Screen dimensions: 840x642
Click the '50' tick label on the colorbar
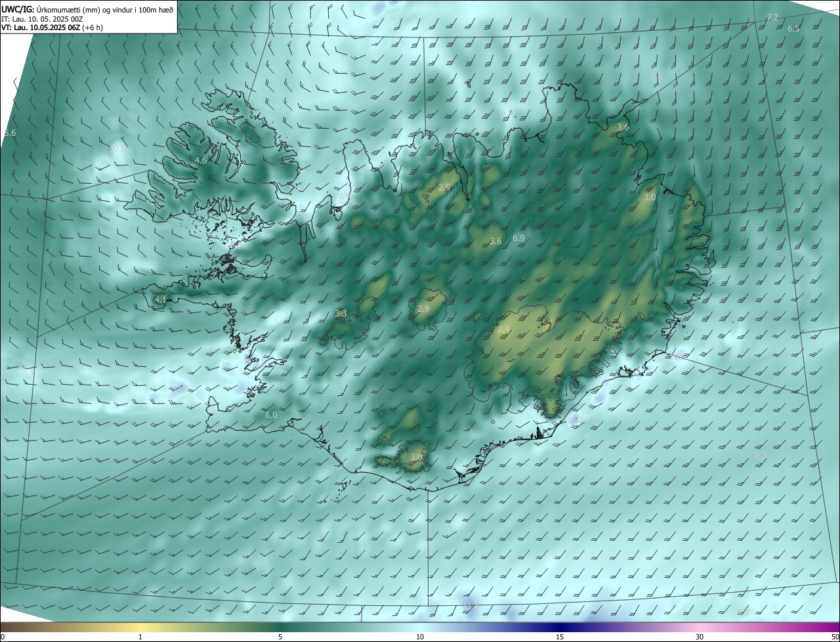[x=834, y=637]
